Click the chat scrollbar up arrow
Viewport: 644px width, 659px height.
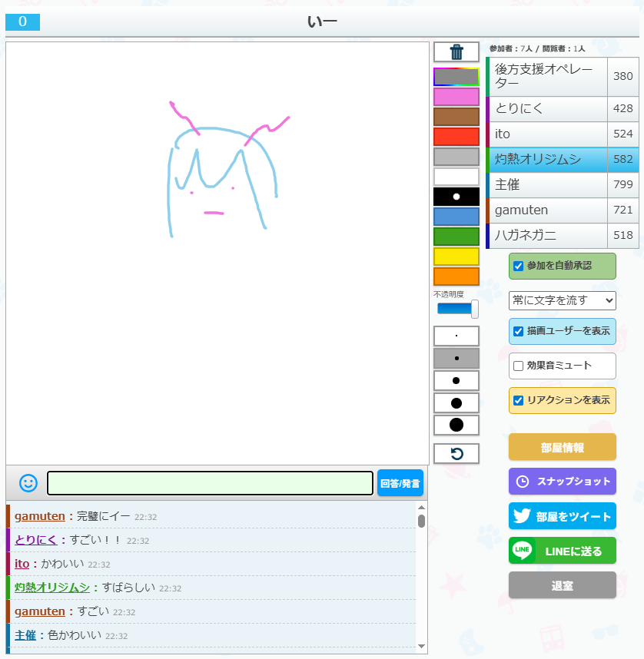[421, 508]
